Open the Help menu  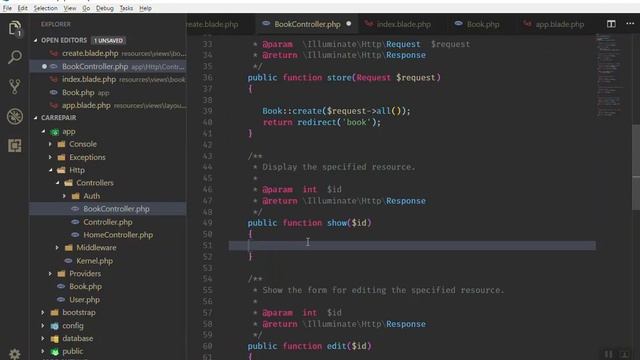pos(145,8)
